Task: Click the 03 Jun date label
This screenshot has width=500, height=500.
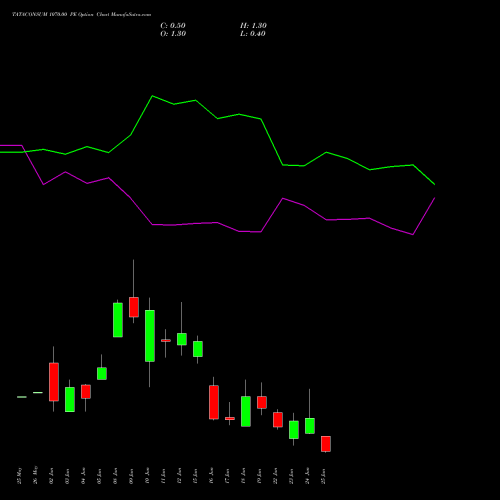Action: click(68, 476)
